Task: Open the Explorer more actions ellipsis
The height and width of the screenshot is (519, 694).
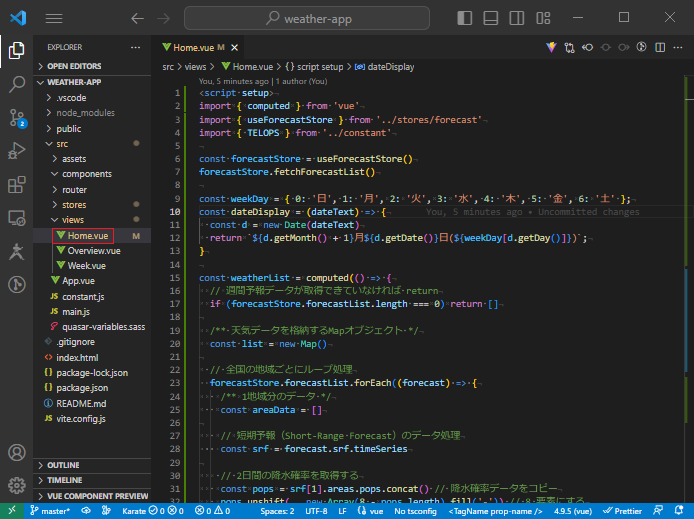Action: pos(135,47)
